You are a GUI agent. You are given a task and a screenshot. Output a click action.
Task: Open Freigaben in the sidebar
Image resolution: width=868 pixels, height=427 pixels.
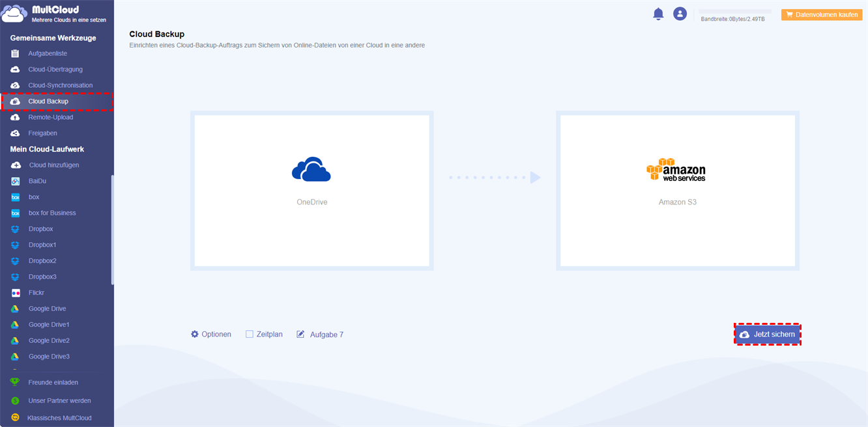(x=43, y=133)
